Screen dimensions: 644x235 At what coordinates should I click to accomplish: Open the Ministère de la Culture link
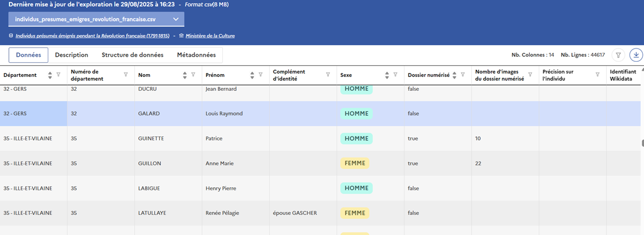coord(210,36)
